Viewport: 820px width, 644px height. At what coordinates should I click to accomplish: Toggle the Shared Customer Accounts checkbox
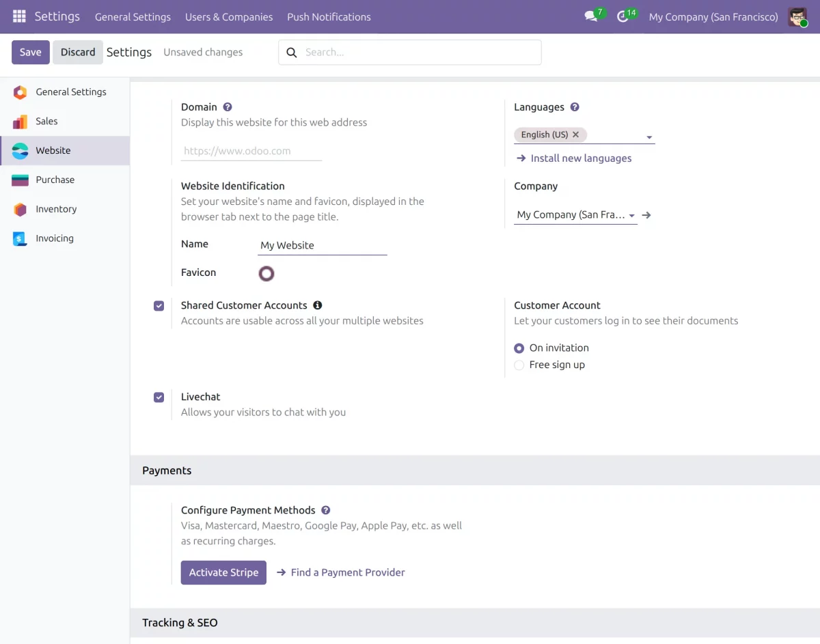click(159, 306)
